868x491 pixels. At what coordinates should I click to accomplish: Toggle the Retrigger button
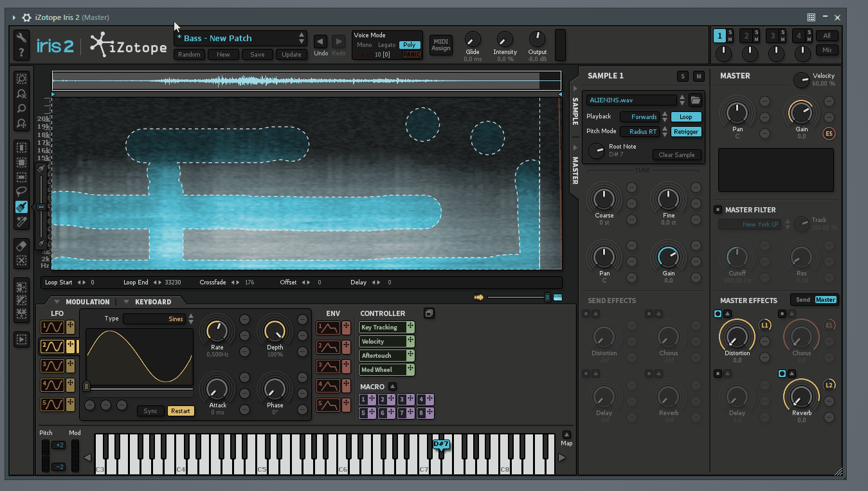pos(686,131)
